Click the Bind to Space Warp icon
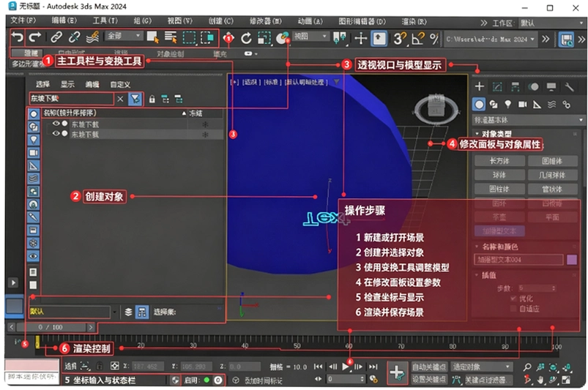588x390 pixels. point(92,37)
